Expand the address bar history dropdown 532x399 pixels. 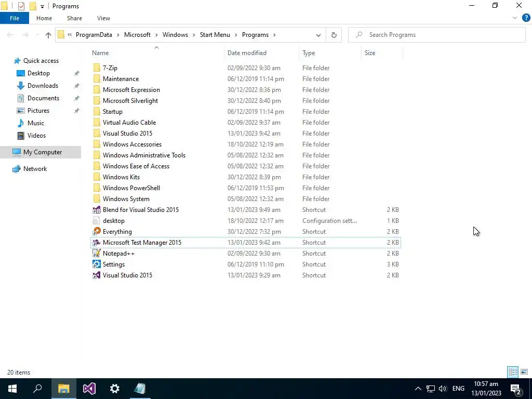[318, 35]
